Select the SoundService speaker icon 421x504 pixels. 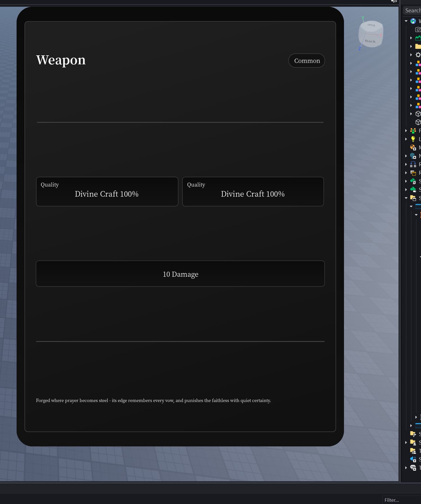(413, 459)
